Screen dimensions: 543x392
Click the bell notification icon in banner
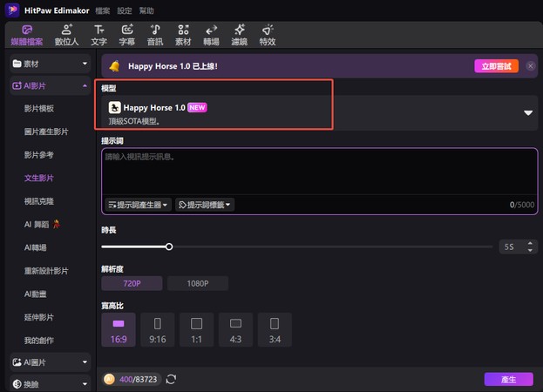coord(115,65)
